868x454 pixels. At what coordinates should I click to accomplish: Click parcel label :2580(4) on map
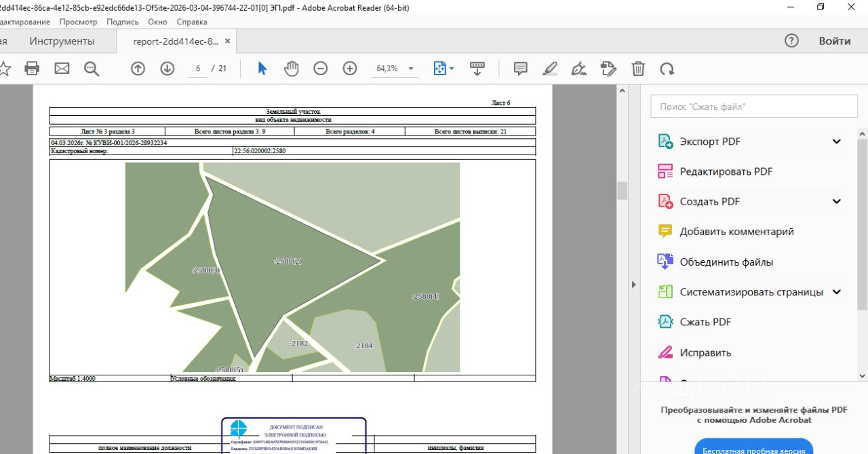pos(427,296)
